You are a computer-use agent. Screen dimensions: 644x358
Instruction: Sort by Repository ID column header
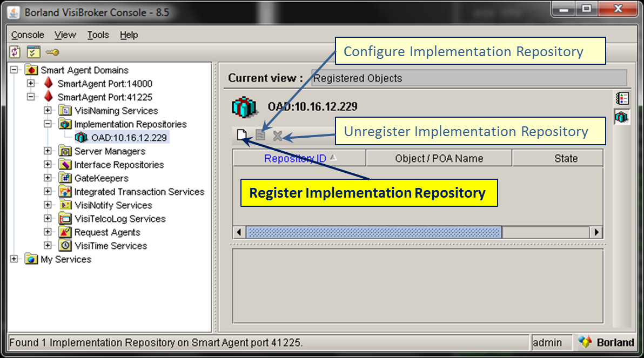[x=299, y=158]
